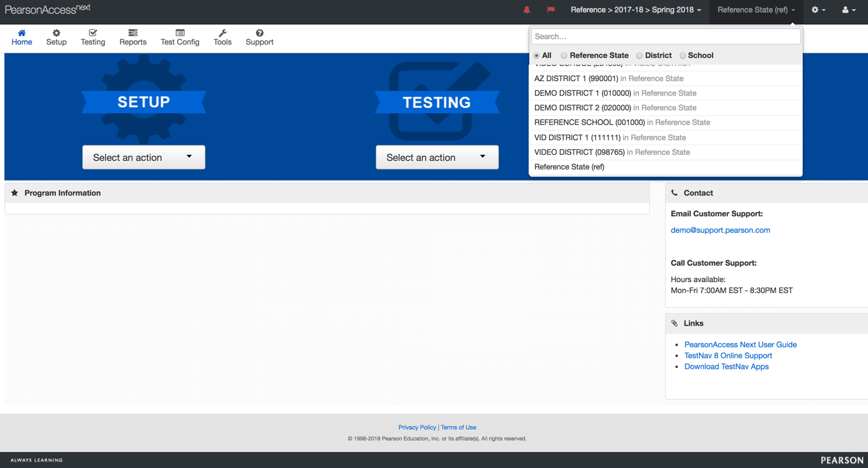868x468 pixels.
Task: Click the user account icon
Action: [848, 10]
